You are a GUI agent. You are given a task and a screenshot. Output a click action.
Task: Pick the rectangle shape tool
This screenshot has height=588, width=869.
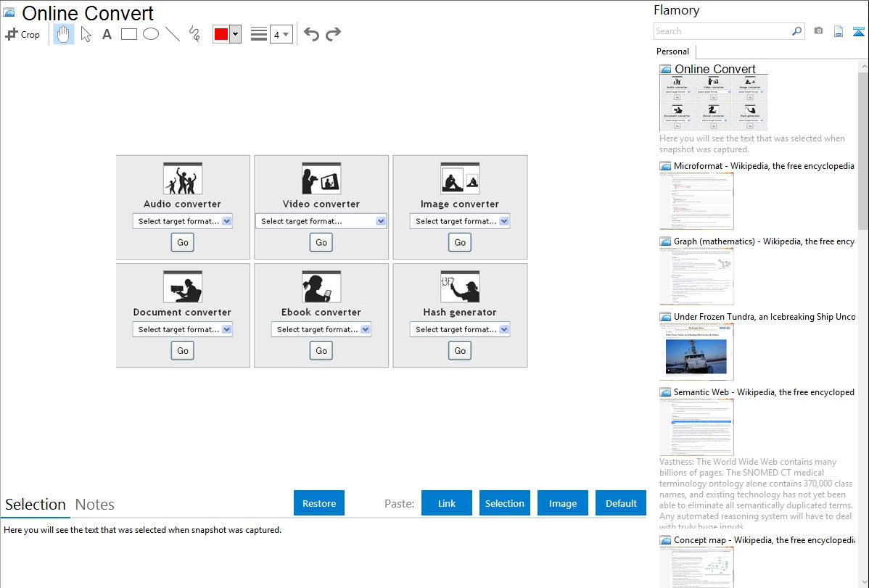pos(129,34)
